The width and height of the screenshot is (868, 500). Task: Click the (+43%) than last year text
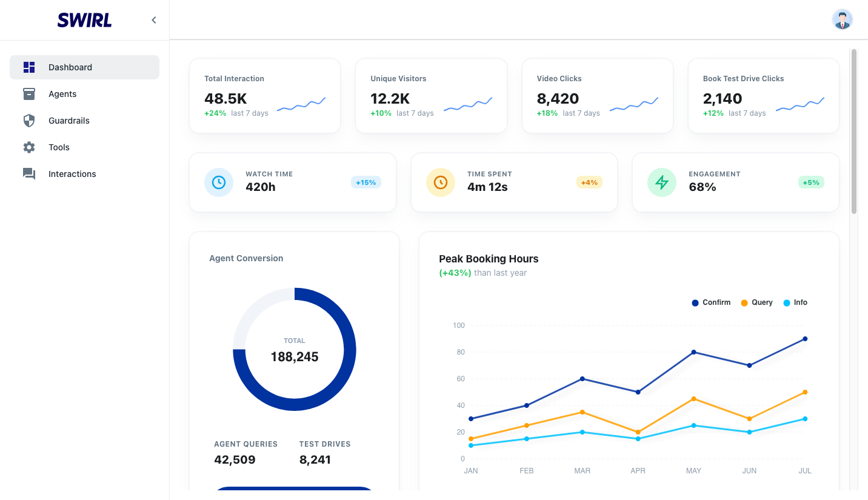coord(483,273)
